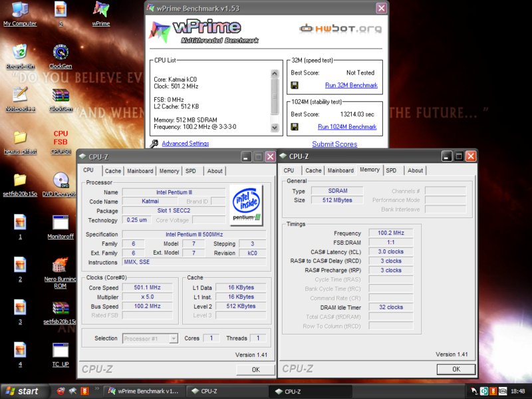The image size is (532, 399).
Task: Switch to CPU tab in right CPU-Z
Action: [289, 170]
